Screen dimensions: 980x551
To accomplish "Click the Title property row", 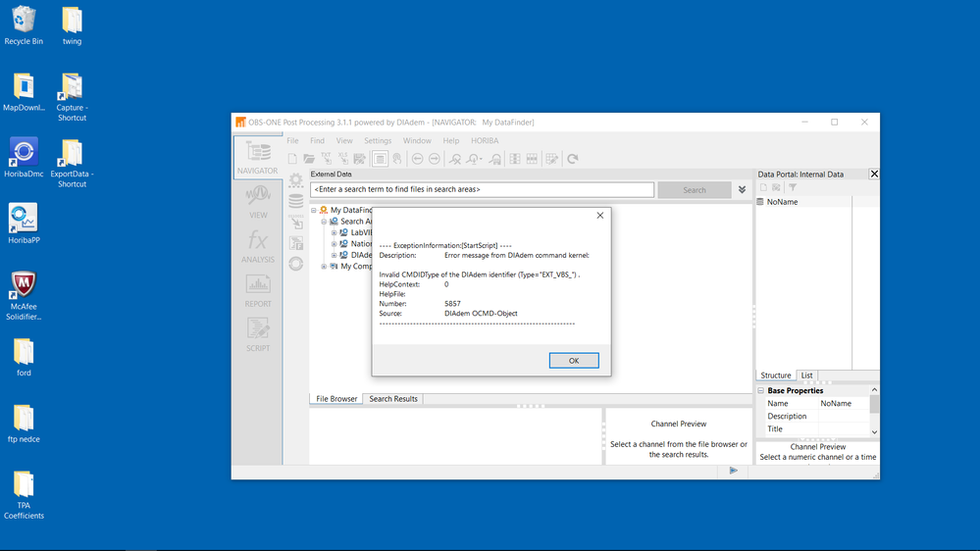I will tap(817, 429).
